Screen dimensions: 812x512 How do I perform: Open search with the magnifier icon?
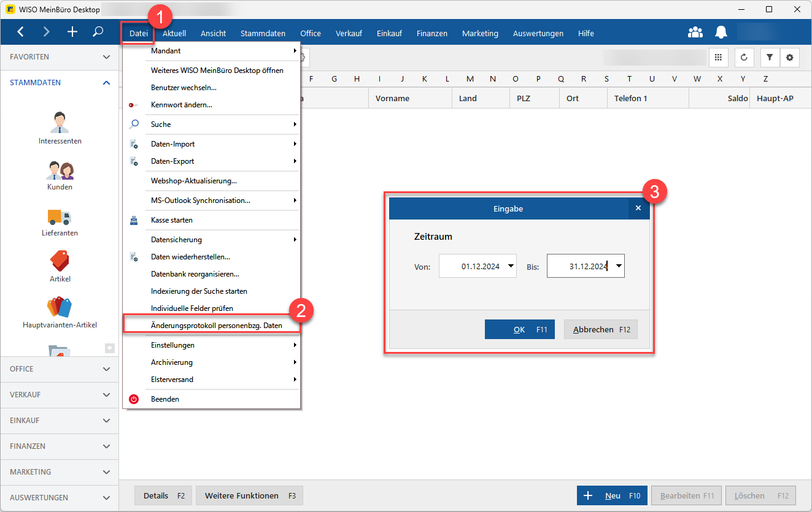point(98,32)
